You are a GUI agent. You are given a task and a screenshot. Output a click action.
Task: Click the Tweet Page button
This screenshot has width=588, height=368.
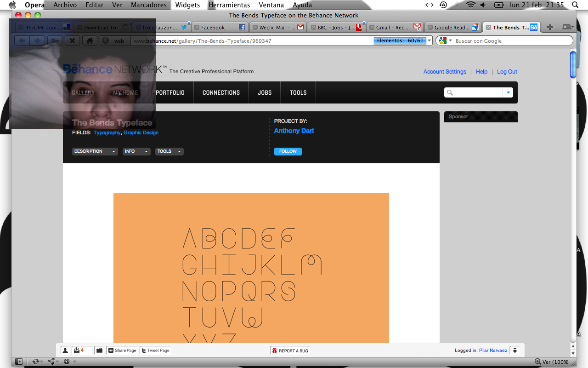[x=155, y=351]
